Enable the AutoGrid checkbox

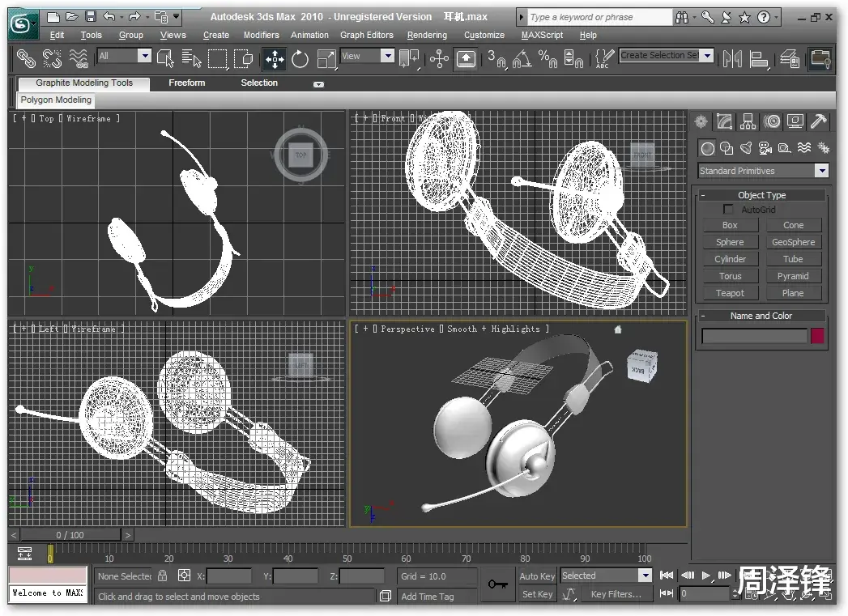[728, 209]
